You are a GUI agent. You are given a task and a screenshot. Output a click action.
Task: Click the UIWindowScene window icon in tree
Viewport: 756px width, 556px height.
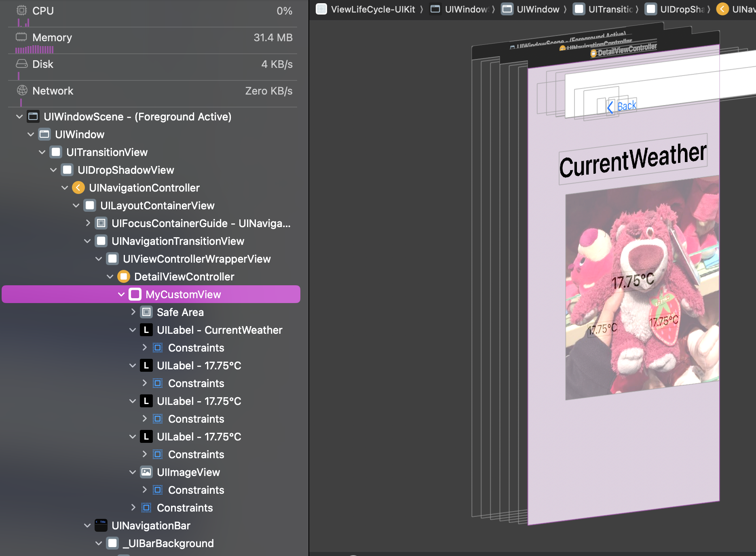point(33,117)
